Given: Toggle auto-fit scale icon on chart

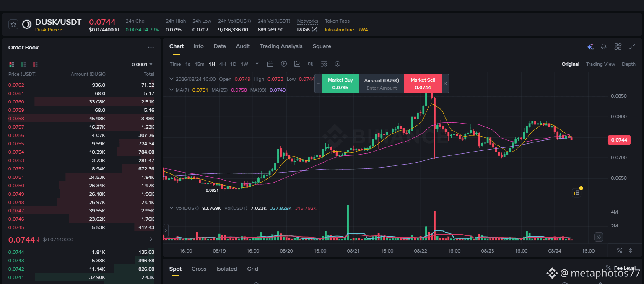Looking at the screenshot, I should (631, 250).
